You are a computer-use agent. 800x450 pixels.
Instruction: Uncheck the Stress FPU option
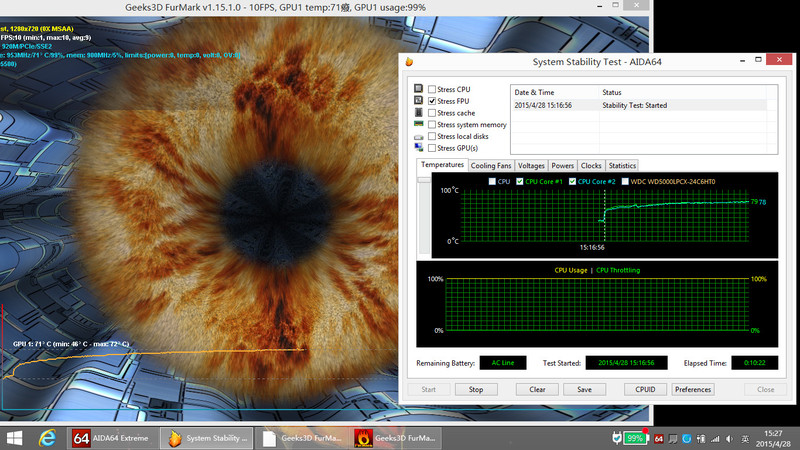432,101
